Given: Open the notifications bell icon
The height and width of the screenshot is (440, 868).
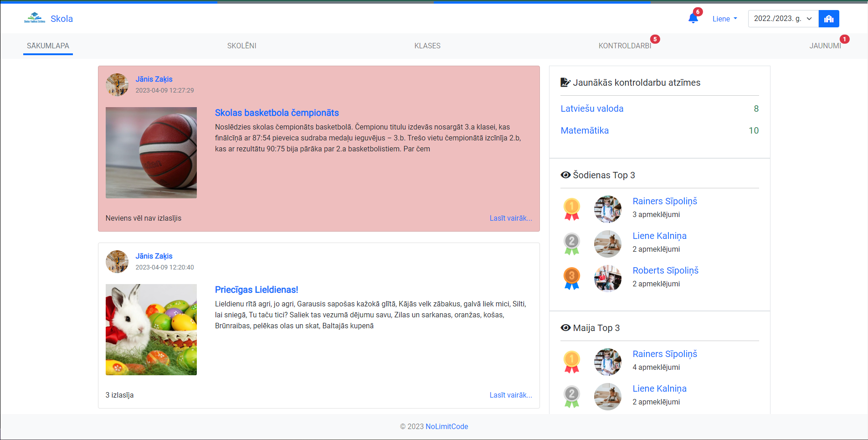Looking at the screenshot, I should pyautogui.click(x=693, y=19).
